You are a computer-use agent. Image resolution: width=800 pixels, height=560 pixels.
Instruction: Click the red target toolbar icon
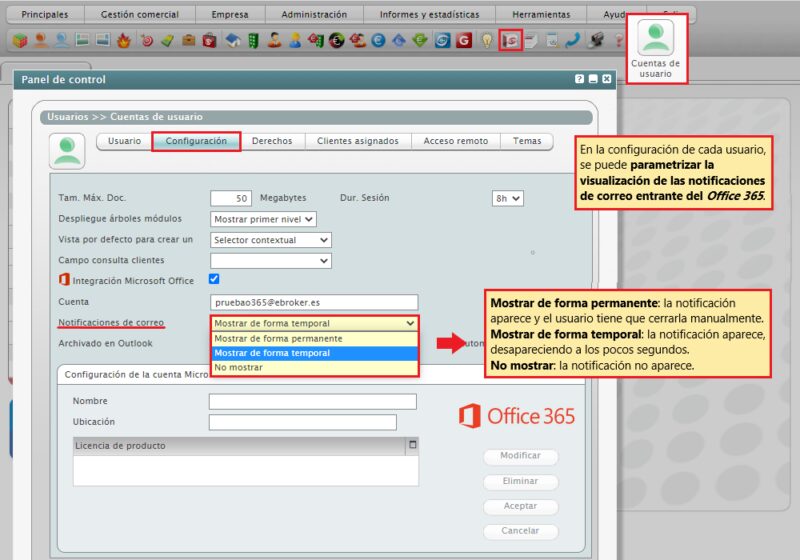click(x=147, y=40)
